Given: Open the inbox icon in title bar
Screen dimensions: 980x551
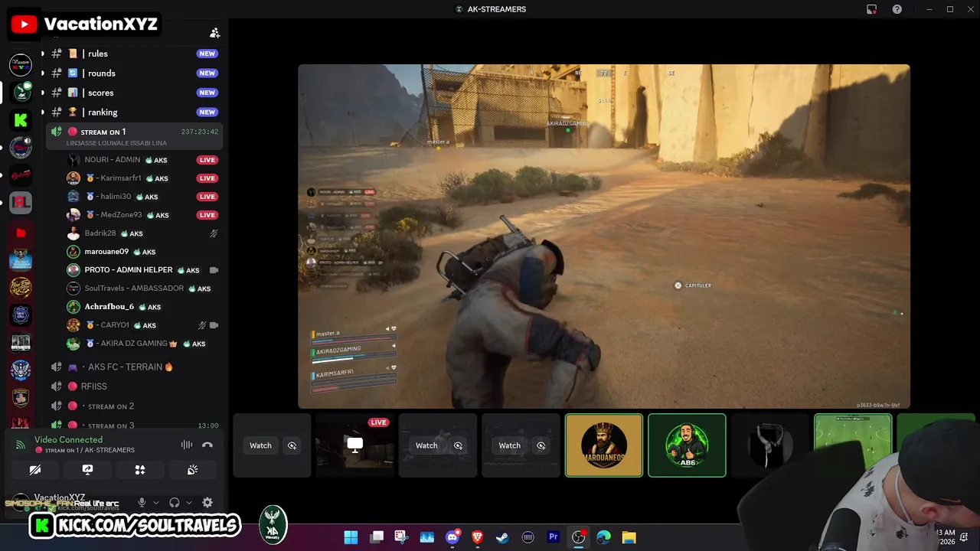Looking at the screenshot, I should (871, 9).
